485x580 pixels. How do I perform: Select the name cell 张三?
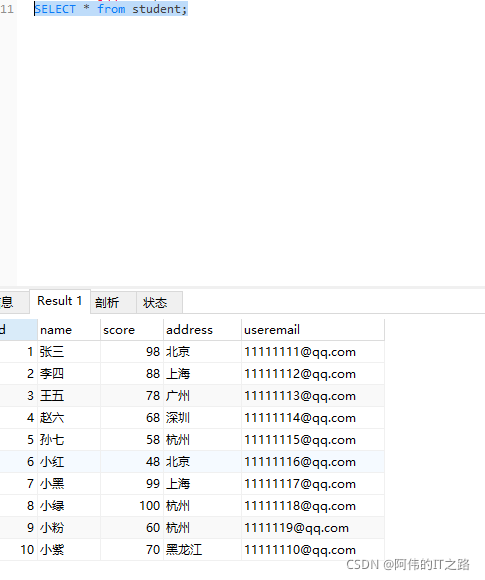point(69,352)
